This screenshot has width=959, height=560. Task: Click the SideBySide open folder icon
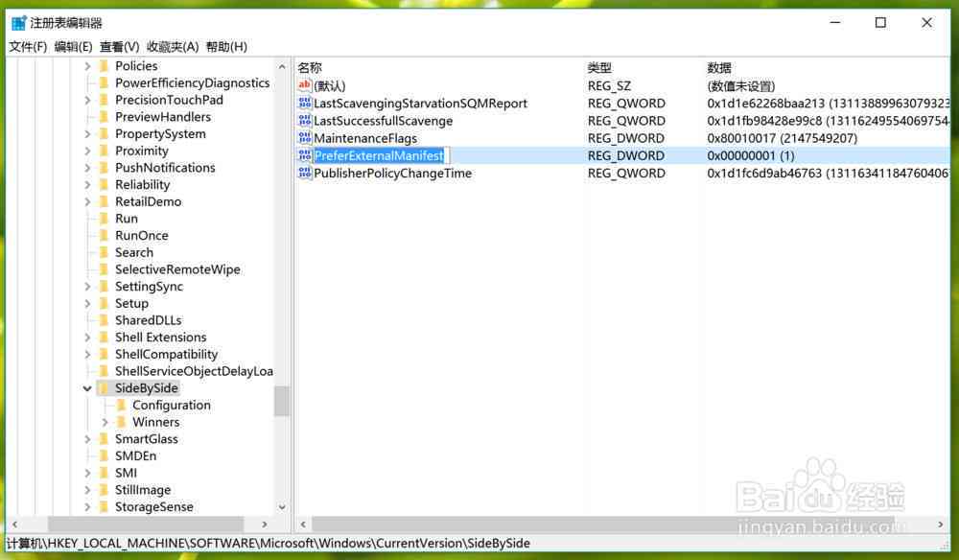coord(104,387)
